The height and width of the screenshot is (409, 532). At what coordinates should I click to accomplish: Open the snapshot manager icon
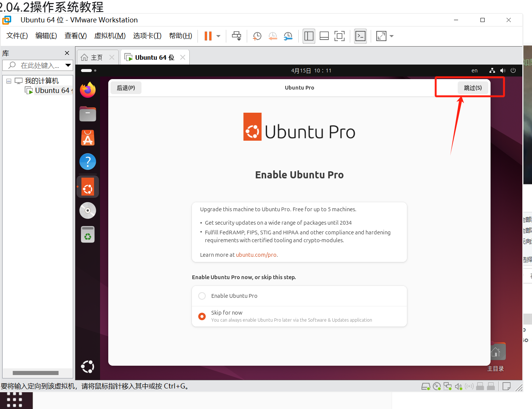tap(288, 36)
